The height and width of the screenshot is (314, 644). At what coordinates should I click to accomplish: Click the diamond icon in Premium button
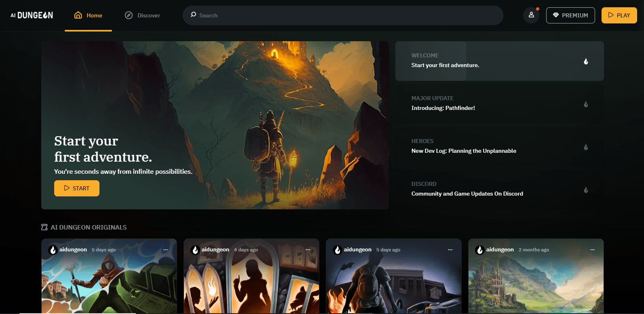click(556, 15)
